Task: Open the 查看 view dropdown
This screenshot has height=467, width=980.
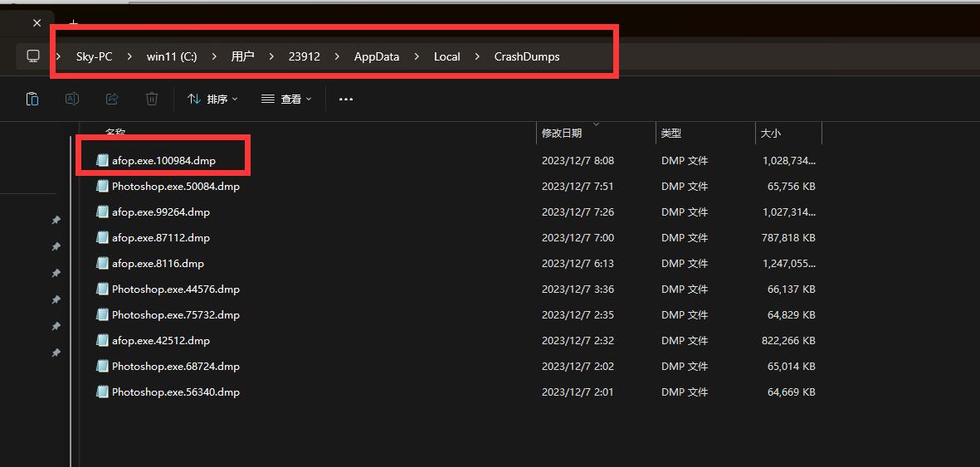Action: [287, 100]
